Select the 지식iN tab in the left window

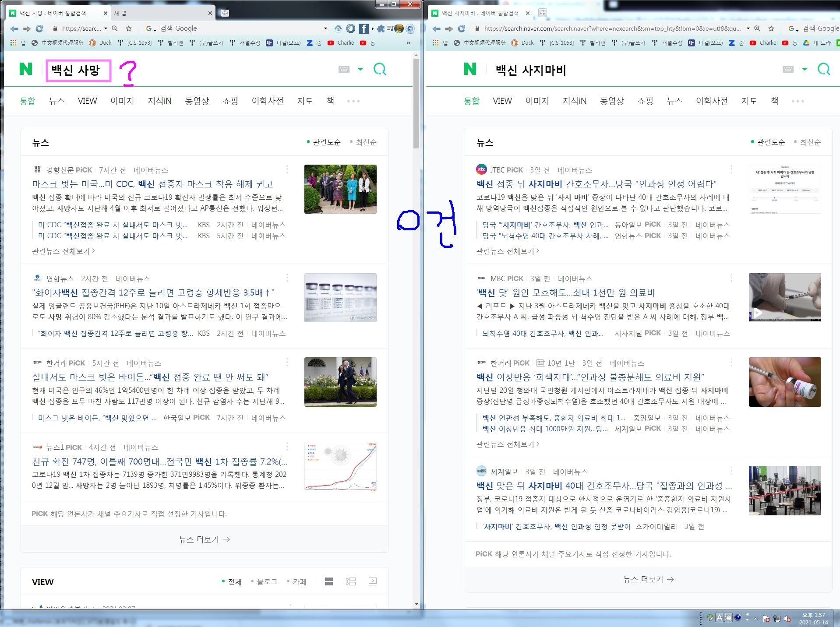pos(159,101)
